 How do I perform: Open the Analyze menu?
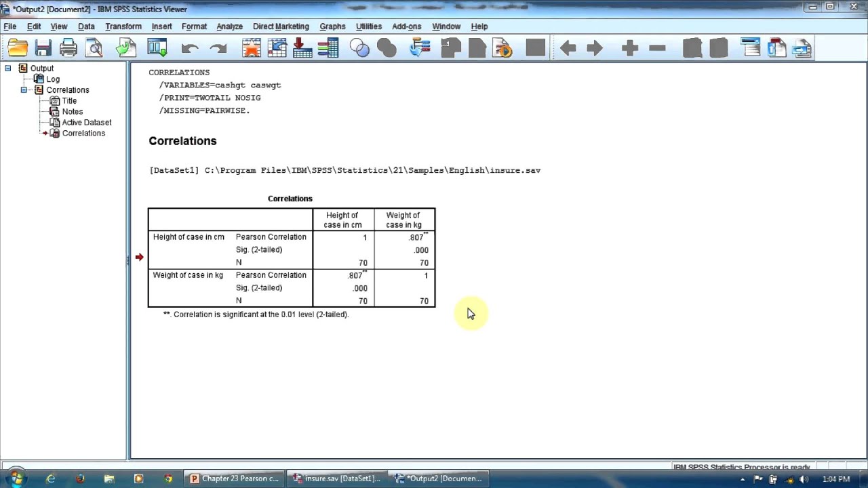(229, 26)
